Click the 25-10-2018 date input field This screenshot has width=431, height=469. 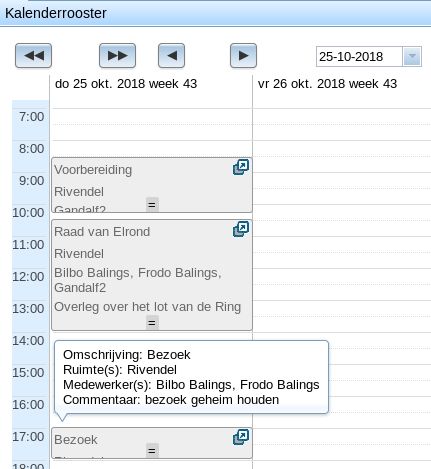click(x=359, y=57)
